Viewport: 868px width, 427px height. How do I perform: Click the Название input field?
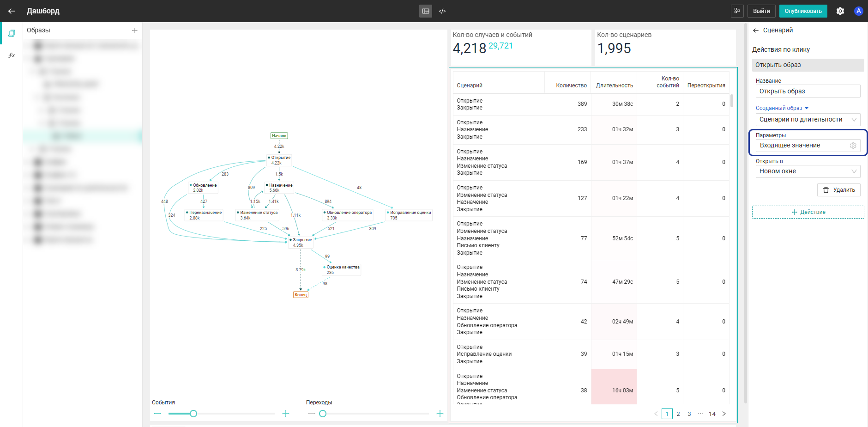pos(808,91)
